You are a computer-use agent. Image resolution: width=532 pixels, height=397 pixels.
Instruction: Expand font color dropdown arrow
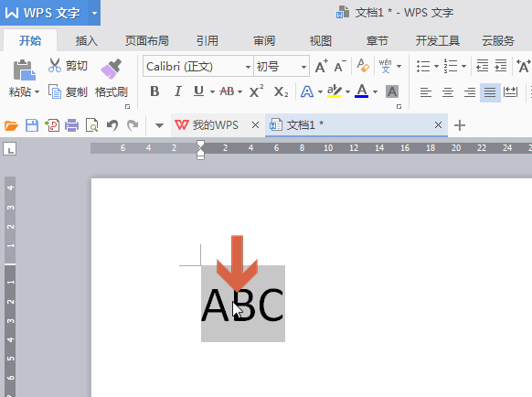[x=376, y=91]
